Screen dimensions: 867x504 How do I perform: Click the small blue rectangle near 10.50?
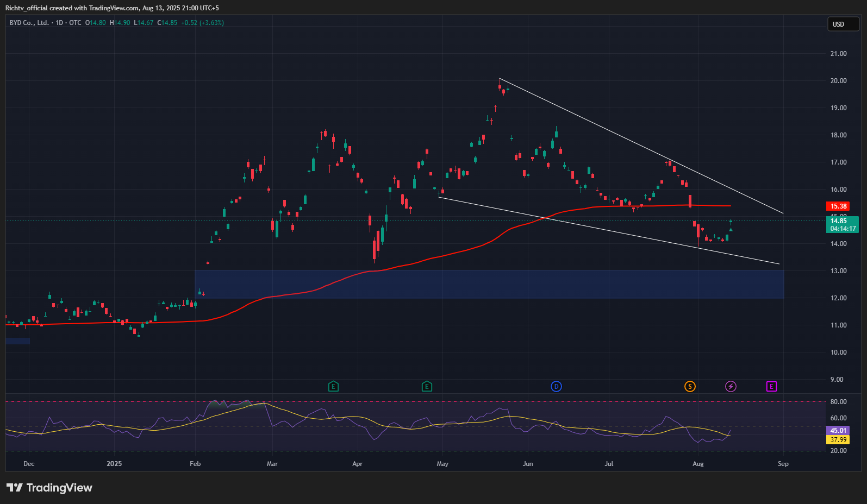tap(17, 341)
